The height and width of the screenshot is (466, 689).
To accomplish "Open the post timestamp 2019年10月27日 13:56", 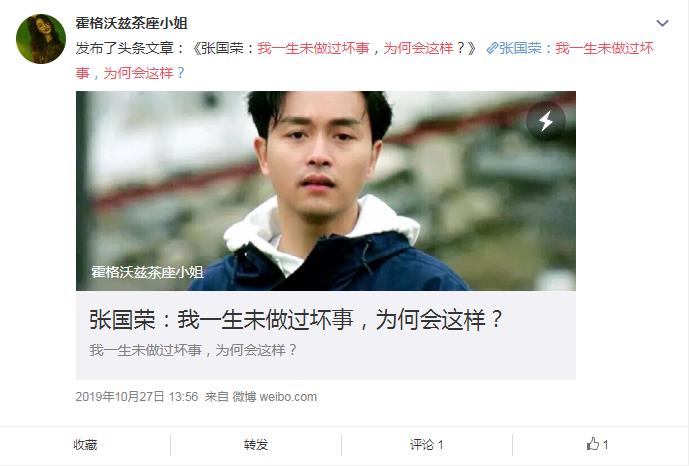I will point(137,397).
